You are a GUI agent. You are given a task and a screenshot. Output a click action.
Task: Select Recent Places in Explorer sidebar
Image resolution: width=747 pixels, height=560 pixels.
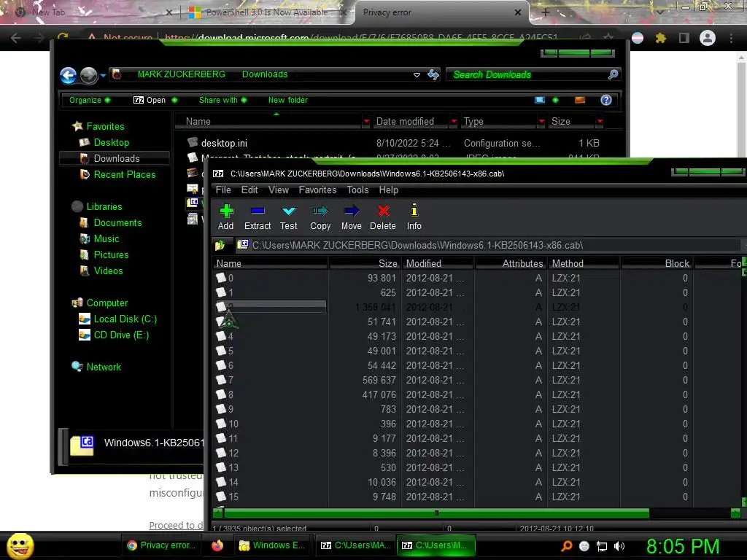click(124, 174)
